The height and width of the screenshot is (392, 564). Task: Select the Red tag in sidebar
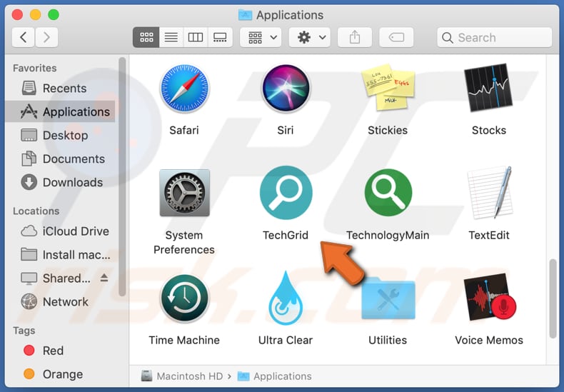coord(53,351)
